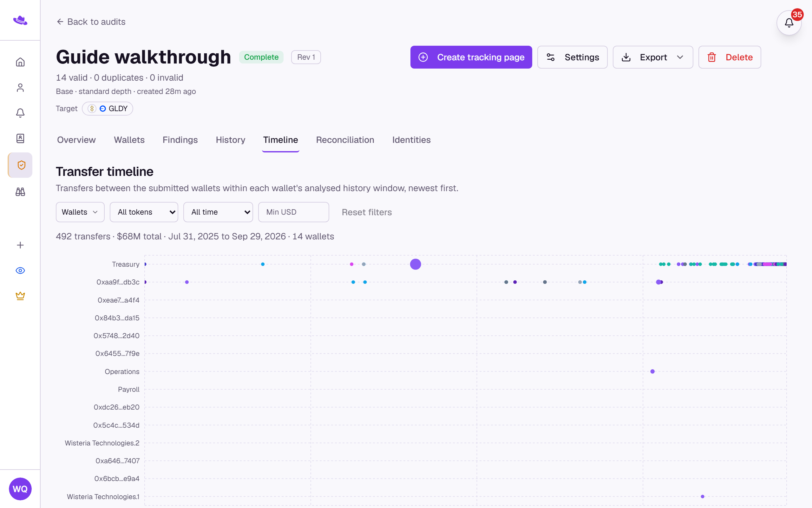The height and width of the screenshot is (508, 812).
Task: Open the Home sidebar icon
Action: point(20,62)
